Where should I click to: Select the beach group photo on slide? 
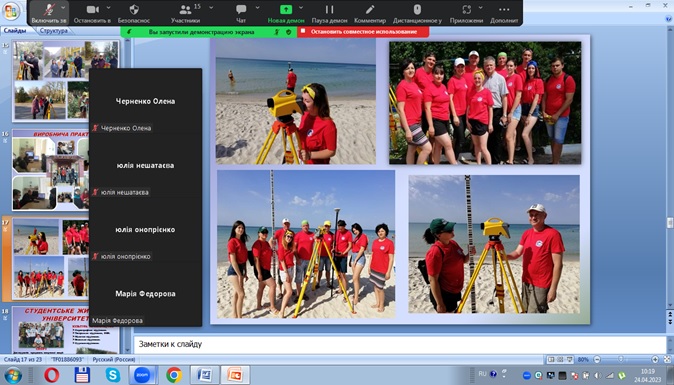[306, 244]
